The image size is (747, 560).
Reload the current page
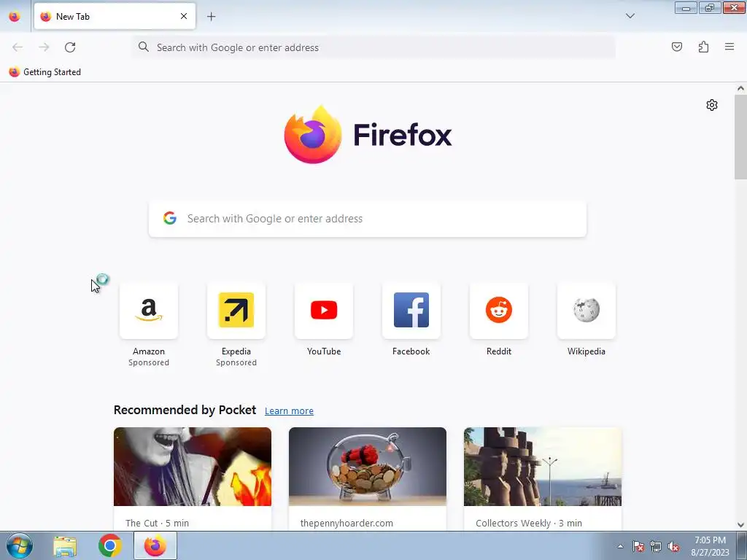point(70,47)
